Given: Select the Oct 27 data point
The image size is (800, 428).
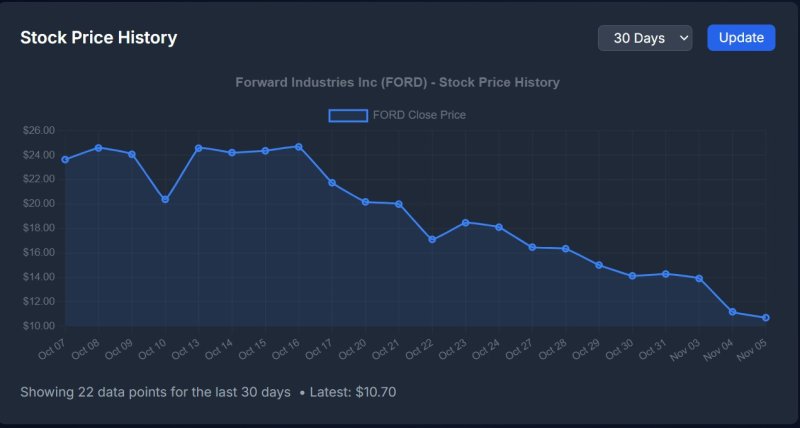Looking at the screenshot, I should [532, 247].
